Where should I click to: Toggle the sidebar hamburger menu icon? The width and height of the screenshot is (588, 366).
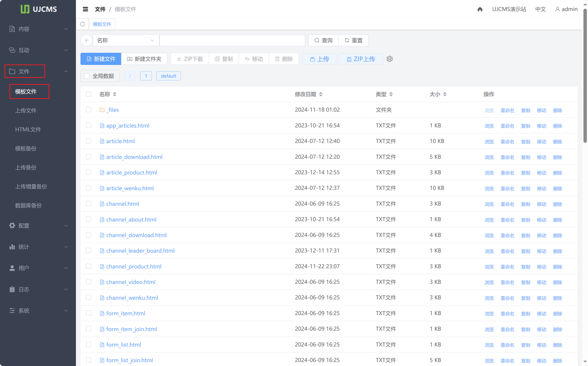click(x=85, y=9)
